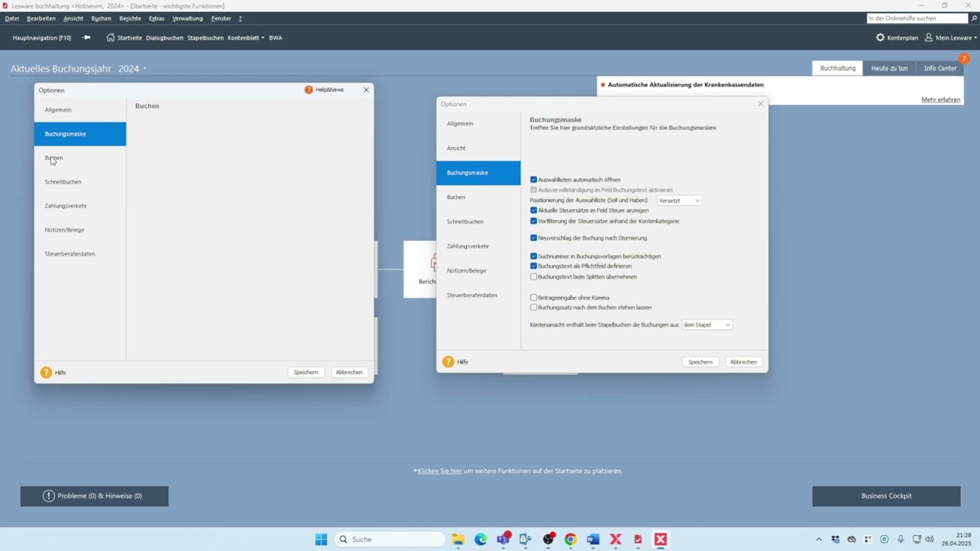Open the Fenster menu
Image resolution: width=980 pixels, height=551 pixels.
coord(221,18)
